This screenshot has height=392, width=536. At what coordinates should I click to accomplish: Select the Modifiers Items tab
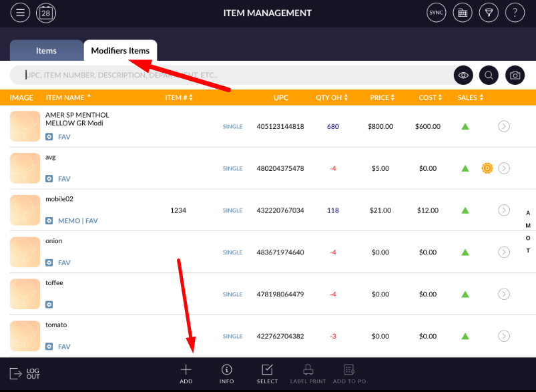pyautogui.click(x=120, y=51)
